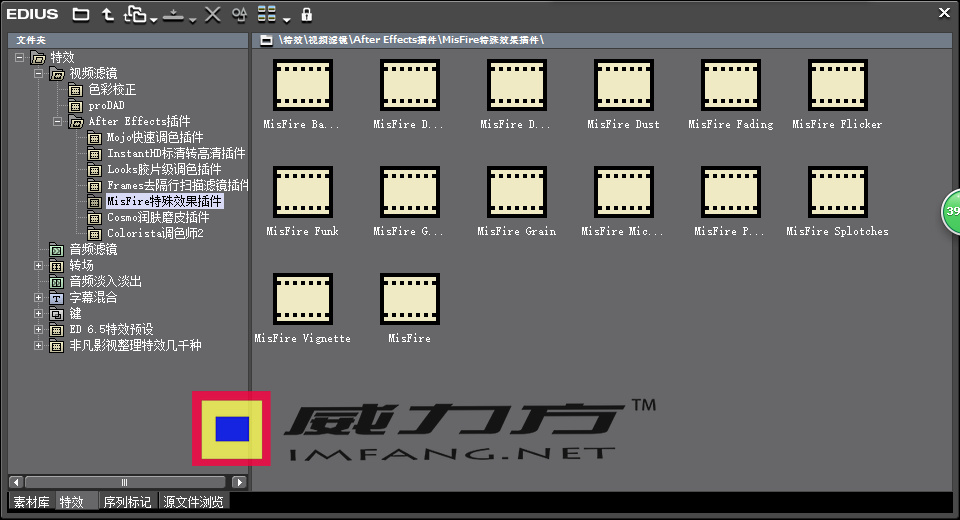Switch to the 序列标记 tab
The height and width of the screenshot is (520, 960).
127,502
